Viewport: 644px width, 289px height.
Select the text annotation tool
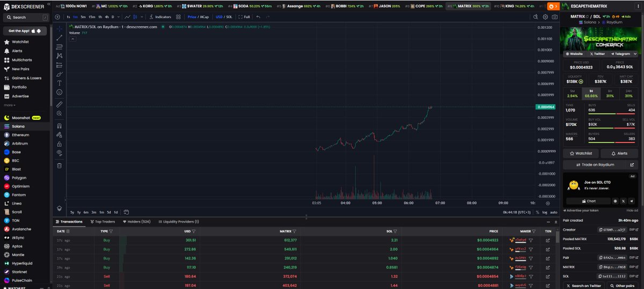click(x=59, y=83)
